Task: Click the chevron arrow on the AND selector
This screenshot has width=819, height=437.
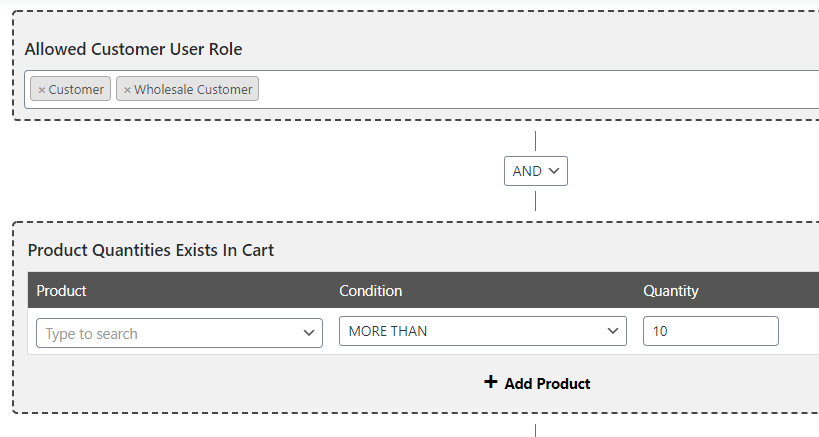Action: pos(555,171)
